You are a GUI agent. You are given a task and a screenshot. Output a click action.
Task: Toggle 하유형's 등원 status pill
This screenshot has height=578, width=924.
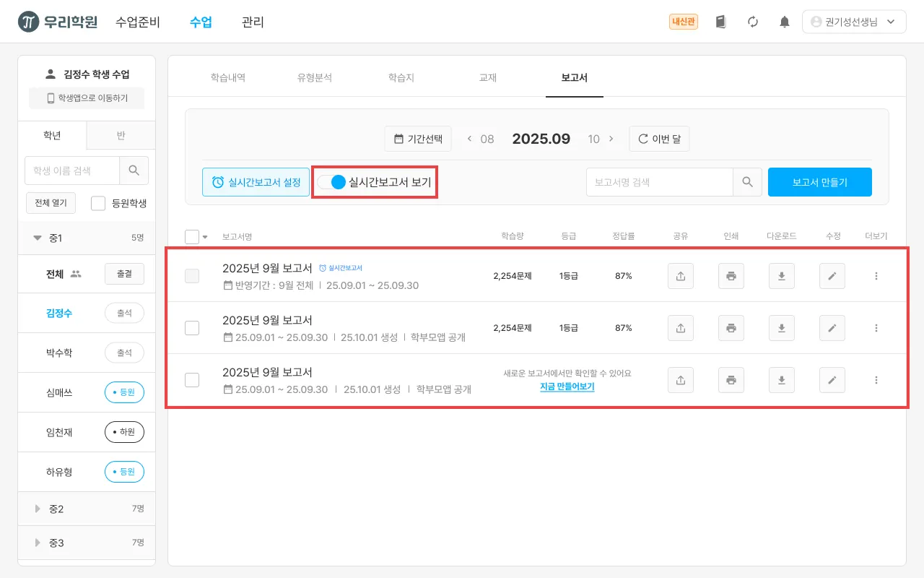[x=124, y=472]
